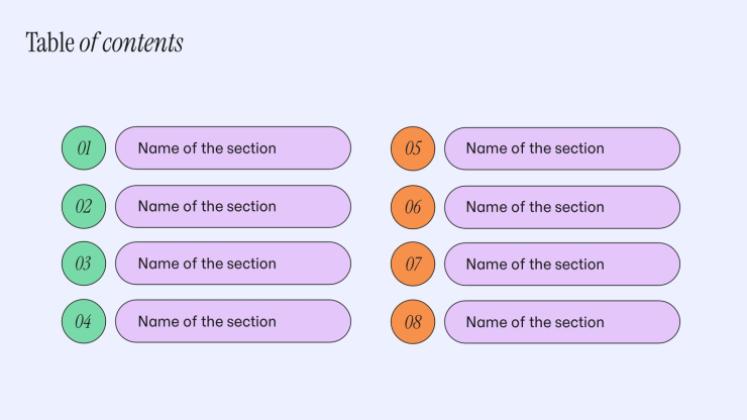
Task: Select the orange 08 number circle
Action: pos(412,322)
